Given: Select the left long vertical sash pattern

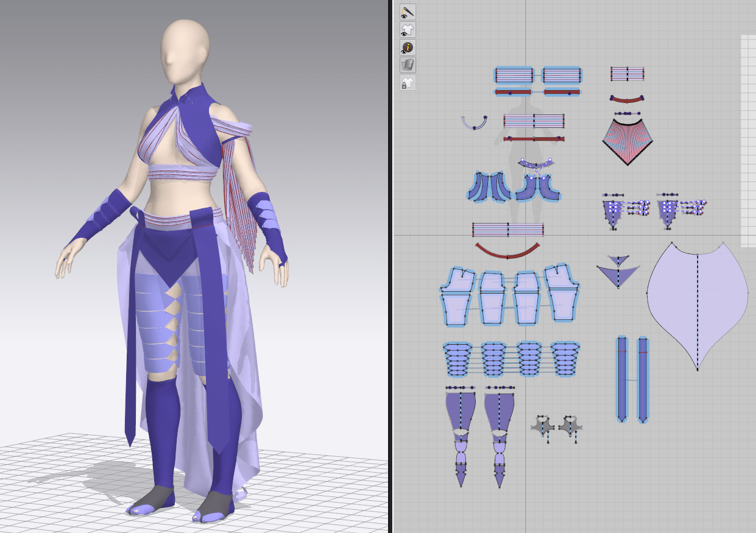Looking at the screenshot, I should click(621, 378).
